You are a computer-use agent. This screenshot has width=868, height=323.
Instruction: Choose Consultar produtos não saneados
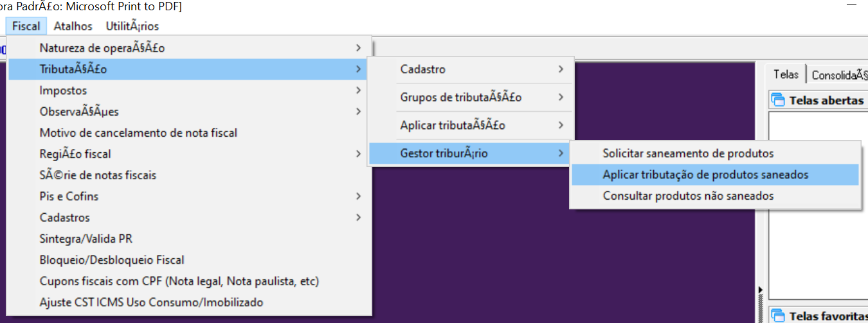pyautogui.click(x=715, y=196)
